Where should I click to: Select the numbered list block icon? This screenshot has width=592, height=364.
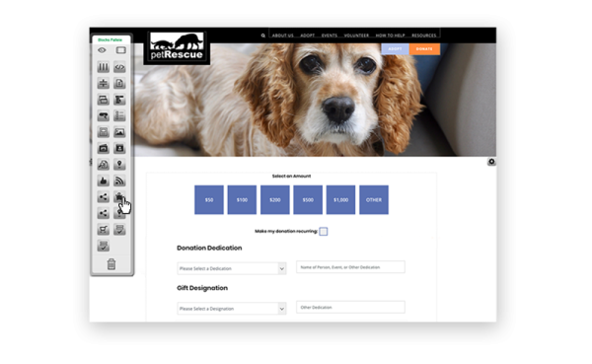pos(119,116)
